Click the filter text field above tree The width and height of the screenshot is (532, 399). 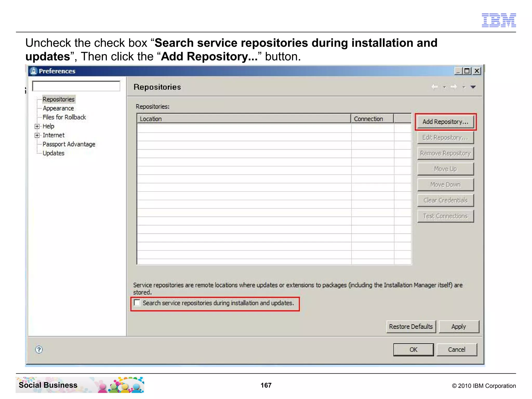pyautogui.click(x=76, y=86)
